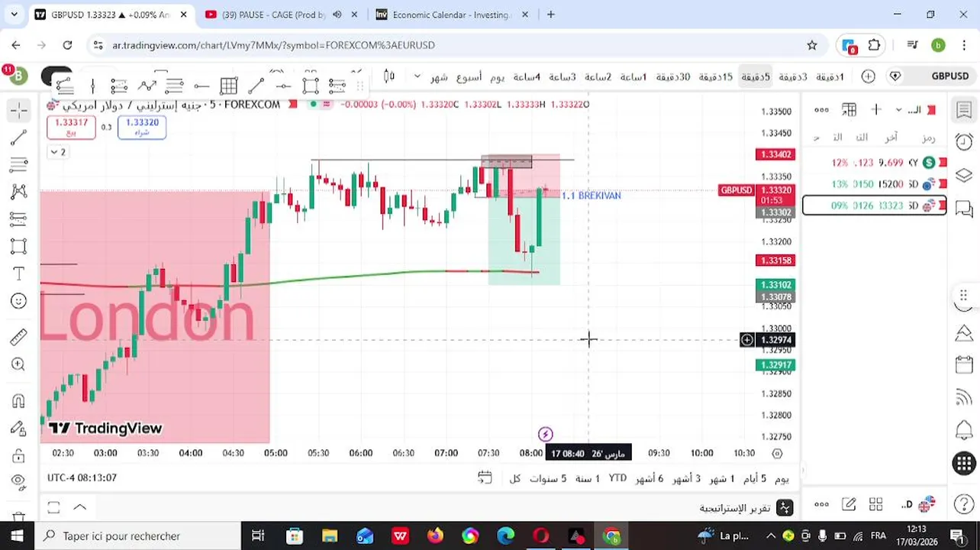The height and width of the screenshot is (550, 980).
Task: Open the colored apps grid icon
Action: pyautogui.click(x=964, y=463)
